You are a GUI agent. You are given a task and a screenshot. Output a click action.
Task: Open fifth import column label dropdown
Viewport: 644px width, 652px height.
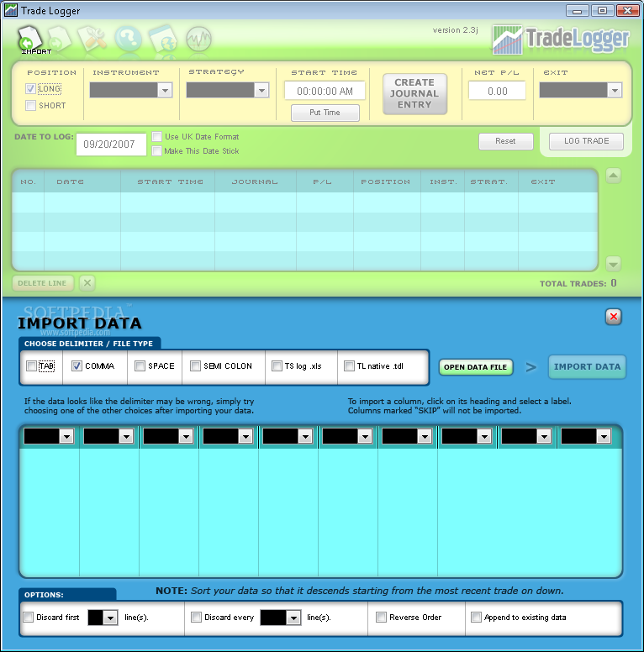pyautogui.click(x=288, y=437)
